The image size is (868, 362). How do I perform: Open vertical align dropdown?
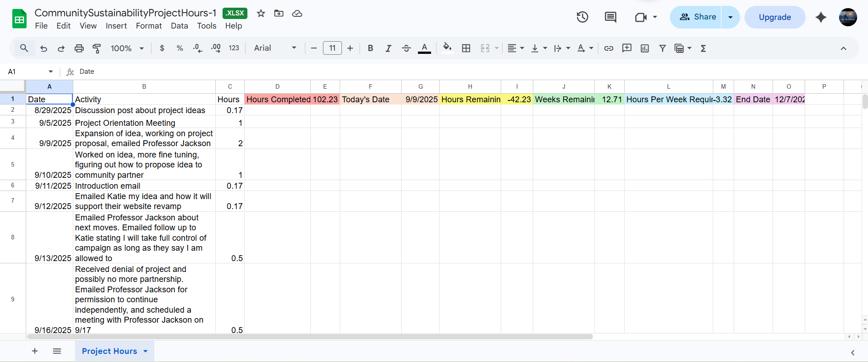pos(539,48)
